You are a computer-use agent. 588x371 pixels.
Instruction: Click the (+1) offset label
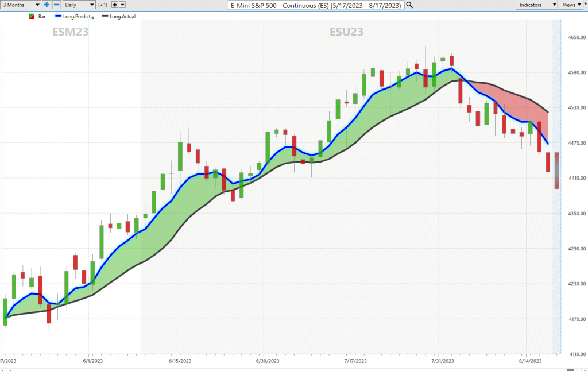coord(103,5)
